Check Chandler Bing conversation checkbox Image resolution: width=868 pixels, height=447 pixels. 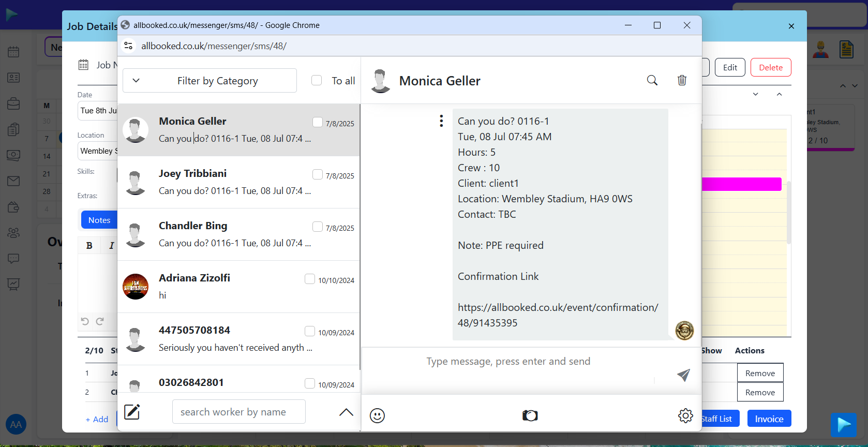[x=318, y=227]
